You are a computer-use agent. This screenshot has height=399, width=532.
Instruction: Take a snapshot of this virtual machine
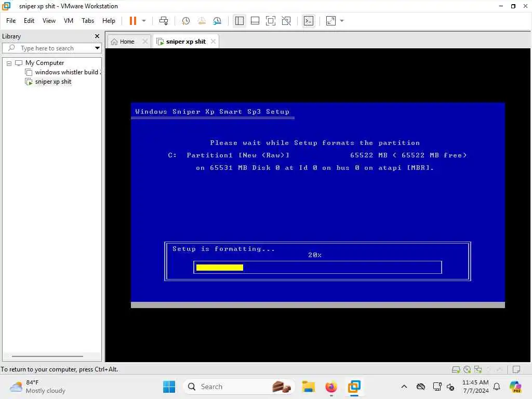[185, 21]
